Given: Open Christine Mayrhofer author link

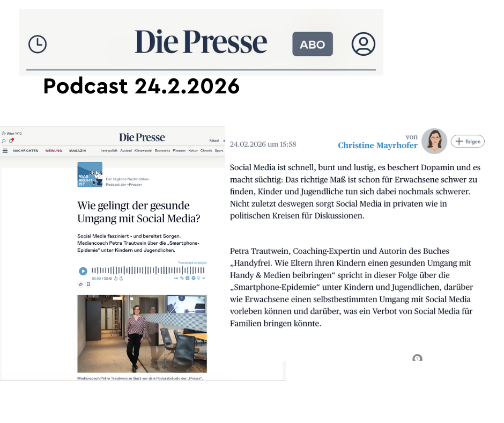Looking at the screenshot, I should tap(377, 145).
